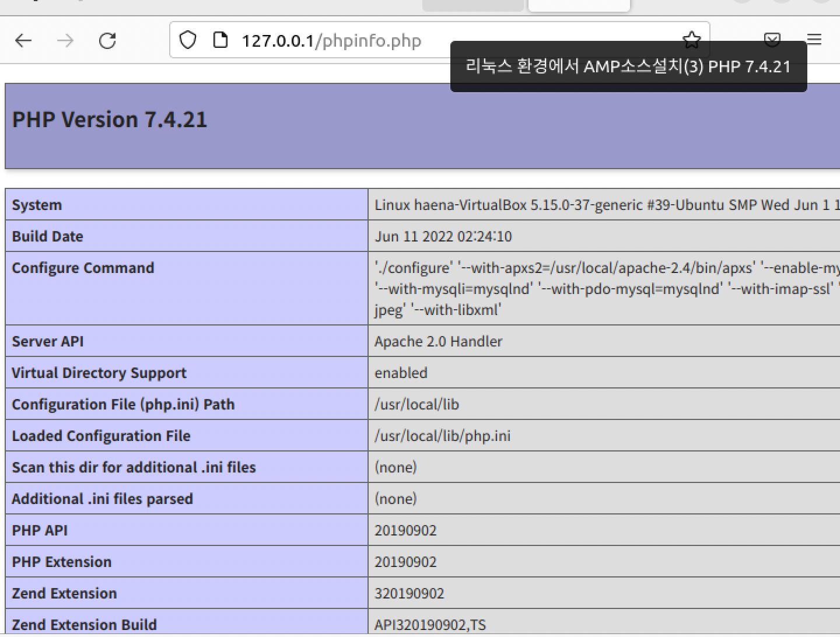The height and width of the screenshot is (637, 840).
Task: Select the Linux haena-VirtualBox system value
Action: pyautogui.click(x=607, y=205)
